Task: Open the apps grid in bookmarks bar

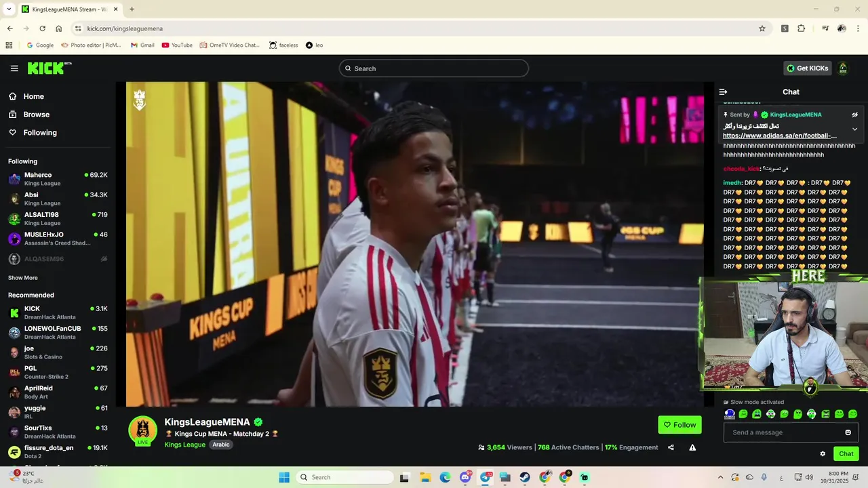Action: (x=9, y=45)
